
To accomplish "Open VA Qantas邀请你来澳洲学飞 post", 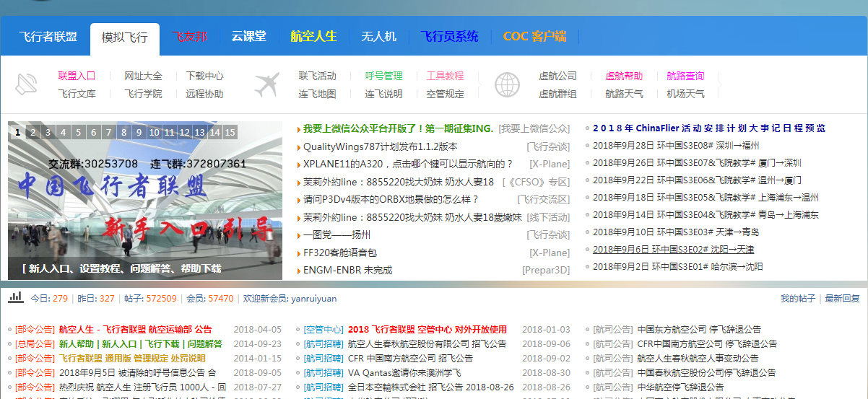I will point(404,372).
